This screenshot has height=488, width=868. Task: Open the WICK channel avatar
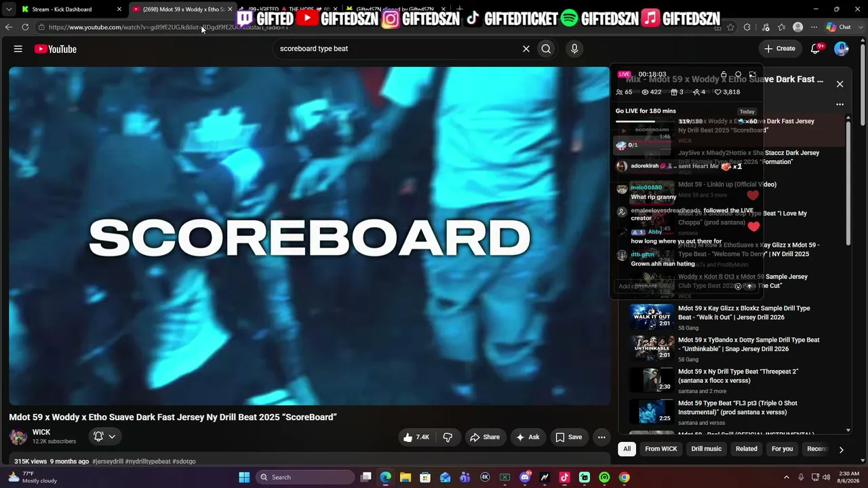point(18,437)
